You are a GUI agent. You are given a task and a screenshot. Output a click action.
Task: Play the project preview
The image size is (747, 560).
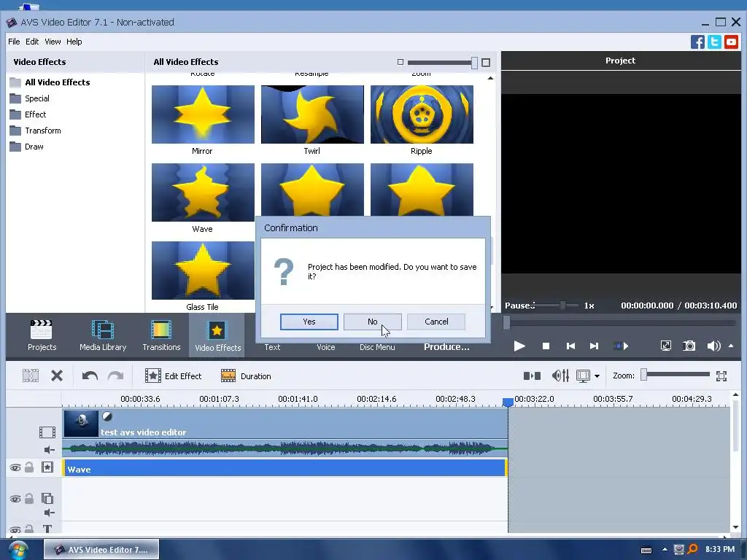click(x=519, y=346)
